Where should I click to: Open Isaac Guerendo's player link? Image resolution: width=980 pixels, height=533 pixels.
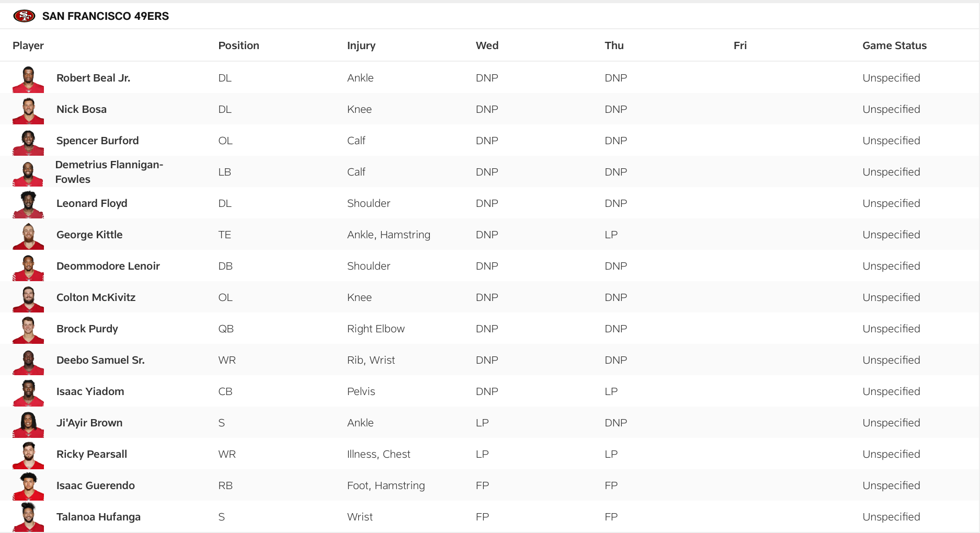pyautogui.click(x=95, y=485)
